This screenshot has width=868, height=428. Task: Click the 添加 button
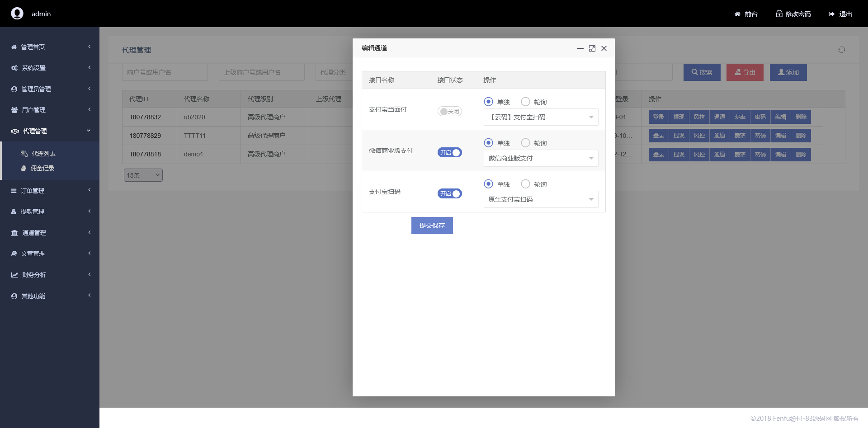click(x=788, y=72)
